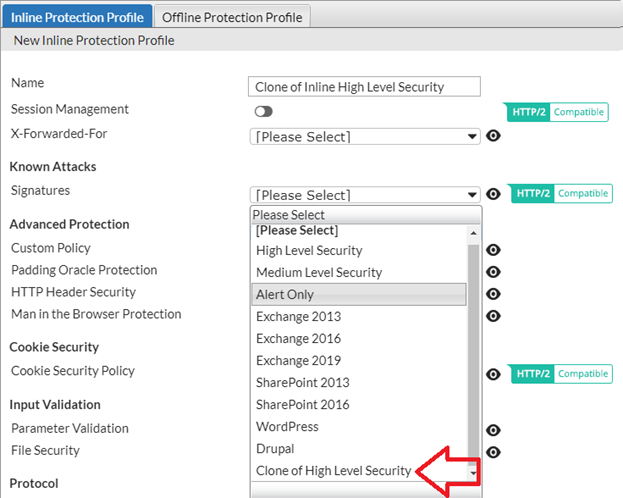
Task: Collapse the Signatures dropdown
Action: pos(365,195)
